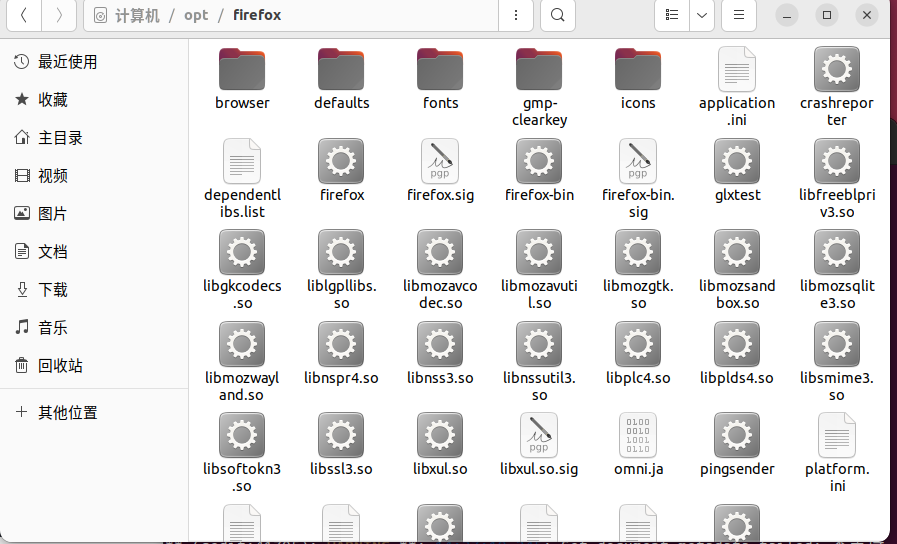Go back with the left arrow button
Viewport: 897px width, 544px height.
pos(24,15)
